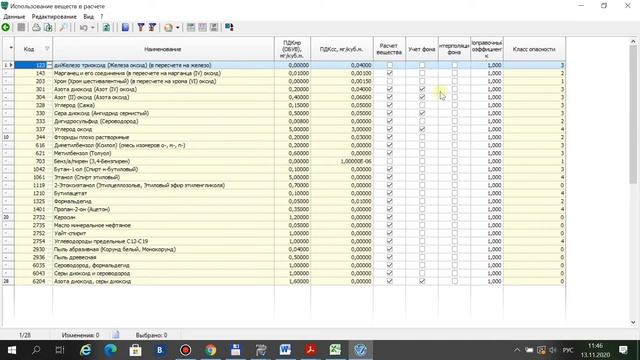This screenshot has width=640, height=360.
Task: Click the row selector corner header
Action: click(x=8, y=49)
